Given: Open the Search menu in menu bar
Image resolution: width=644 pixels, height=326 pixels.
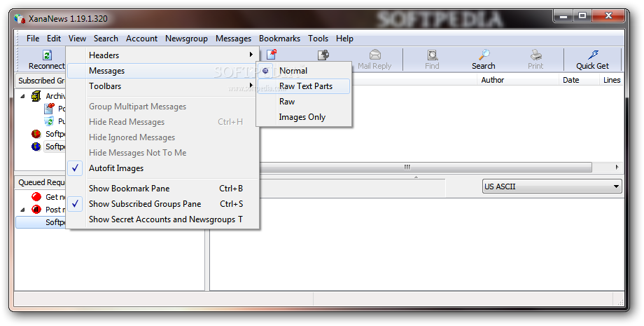Looking at the screenshot, I should coord(106,39).
